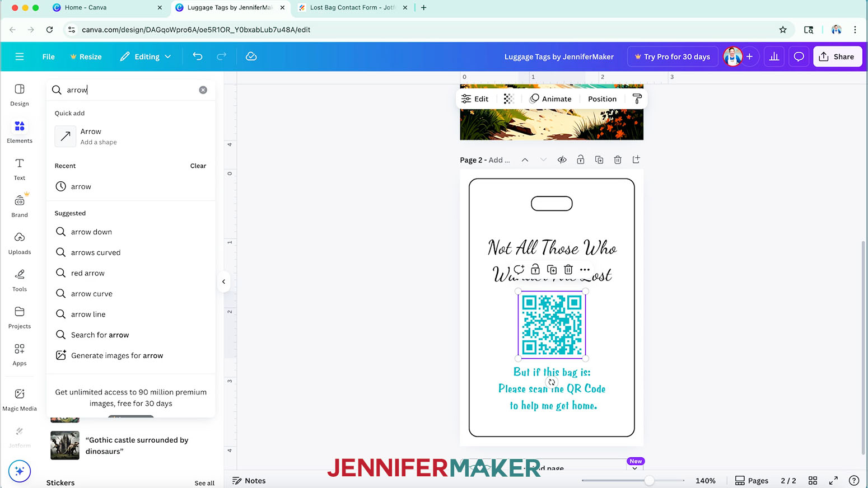This screenshot has height=488, width=868.
Task: Open more options for selected element
Action: (x=585, y=269)
